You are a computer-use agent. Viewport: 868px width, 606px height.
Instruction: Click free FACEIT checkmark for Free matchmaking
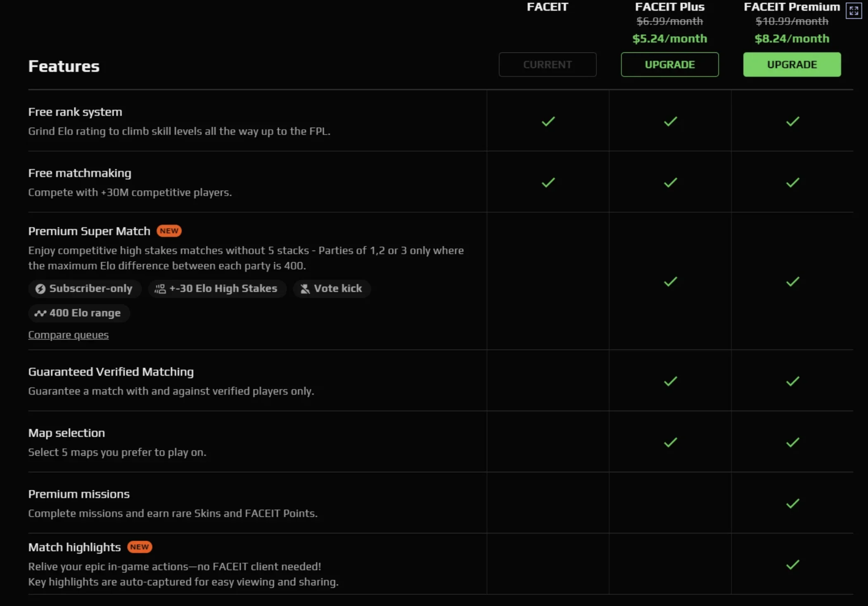[x=548, y=182]
